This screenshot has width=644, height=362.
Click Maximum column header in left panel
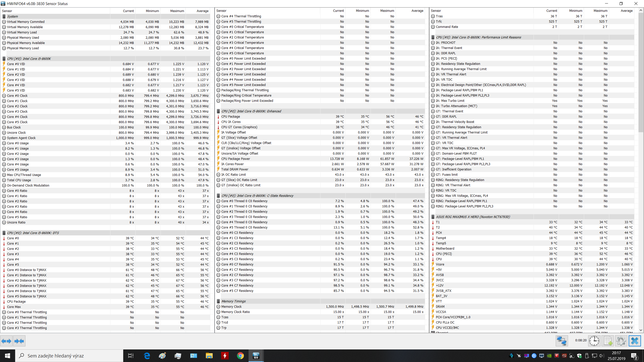[177, 11]
